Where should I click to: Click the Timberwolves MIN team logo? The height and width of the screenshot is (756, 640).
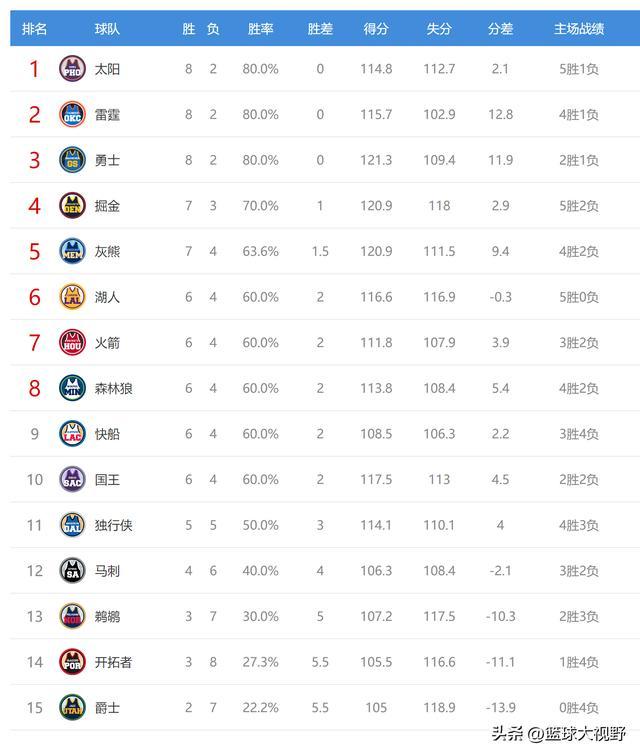(x=72, y=388)
